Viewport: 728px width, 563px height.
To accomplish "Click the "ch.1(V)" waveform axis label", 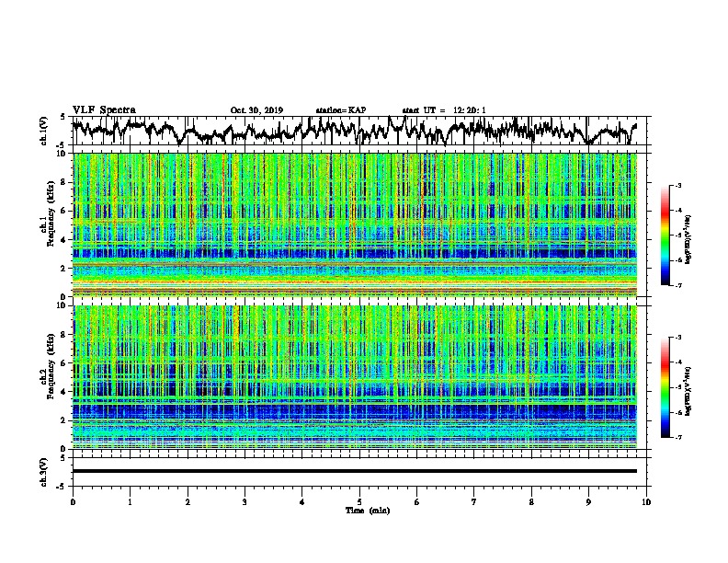I will [43, 131].
